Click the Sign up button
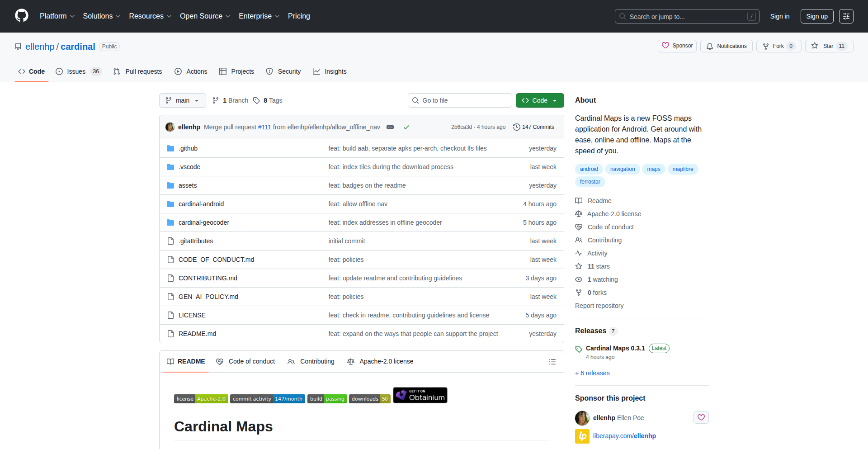Screen dimensions: 868x449 [x=816, y=16]
